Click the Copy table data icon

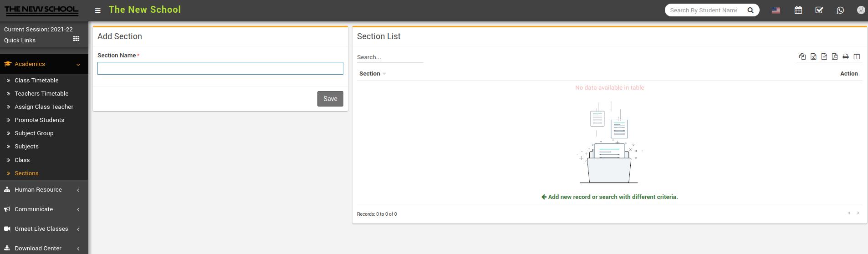coord(802,56)
